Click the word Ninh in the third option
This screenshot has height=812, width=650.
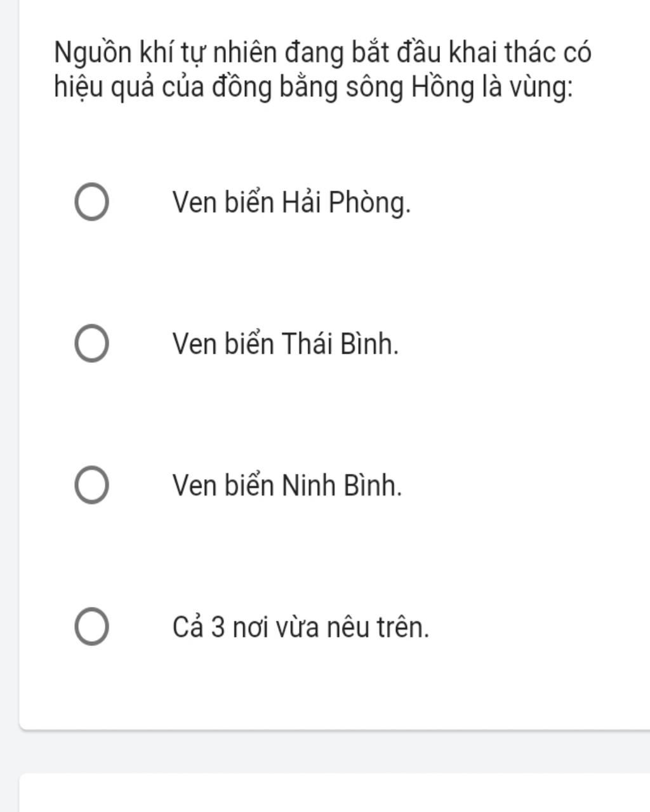tap(308, 485)
